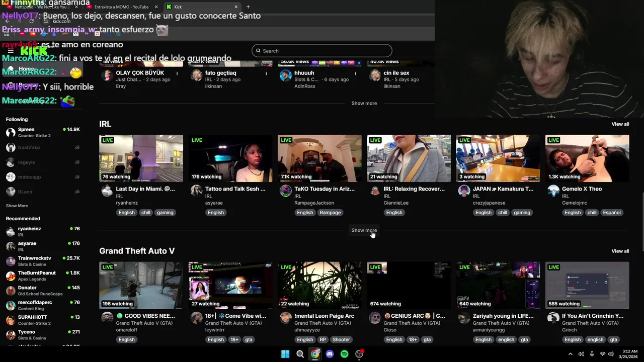Click View all for IRL category
The height and width of the screenshot is (362, 644).
pyautogui.click(x=620, y=124)
